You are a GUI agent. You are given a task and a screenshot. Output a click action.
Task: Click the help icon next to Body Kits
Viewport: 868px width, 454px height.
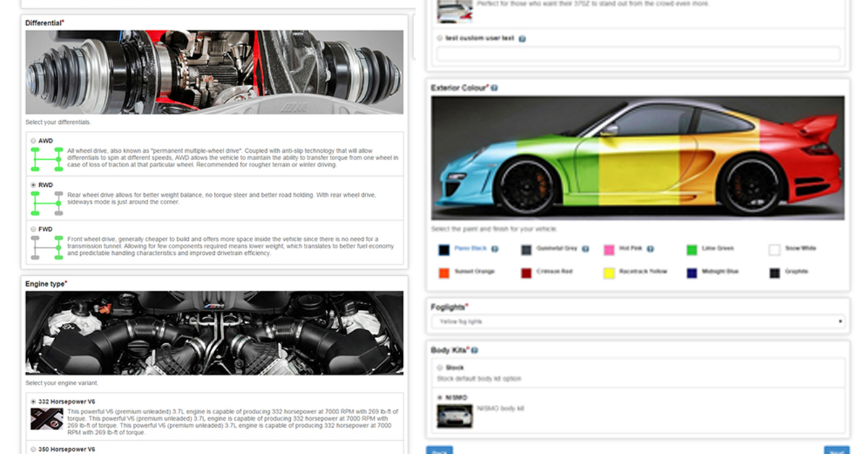point(475,350)
